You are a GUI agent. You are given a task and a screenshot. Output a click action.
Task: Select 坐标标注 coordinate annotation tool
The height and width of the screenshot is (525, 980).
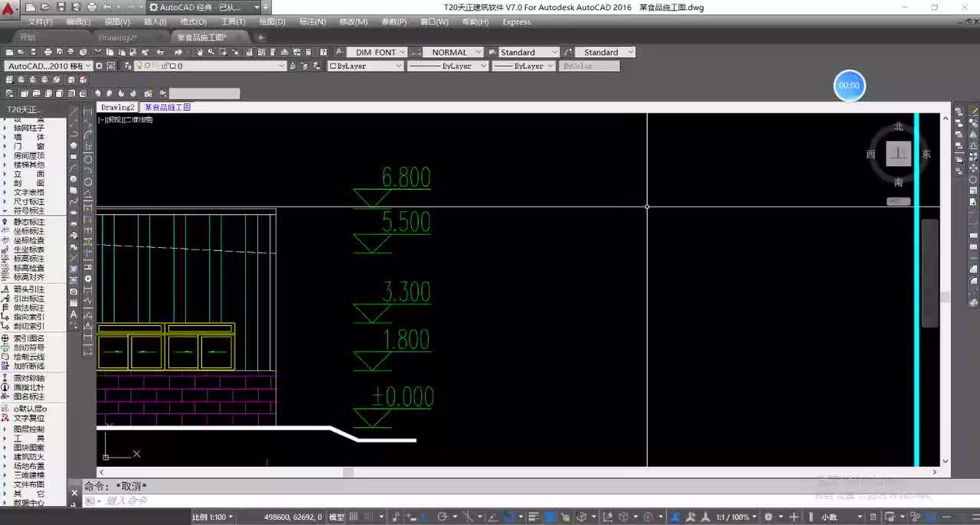tap(28, 231)
